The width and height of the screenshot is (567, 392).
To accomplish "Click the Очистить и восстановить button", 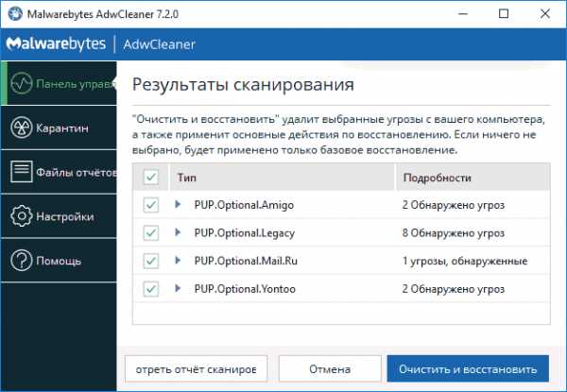I will pyautogui.click(x=468, y=369).
